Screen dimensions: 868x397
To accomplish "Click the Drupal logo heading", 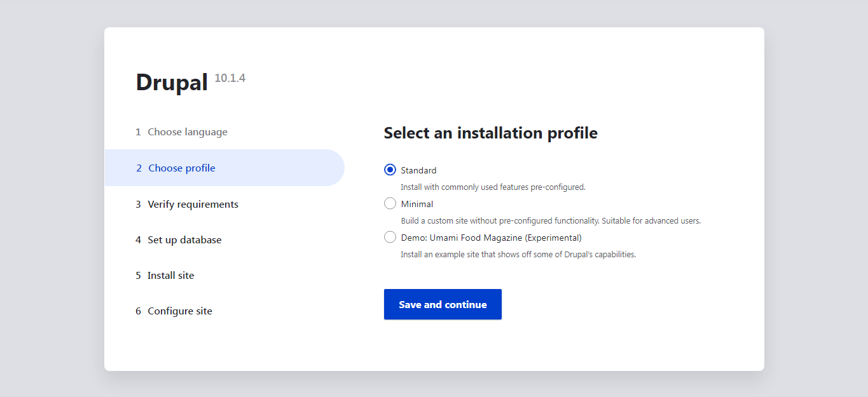I will click(172, 81).
